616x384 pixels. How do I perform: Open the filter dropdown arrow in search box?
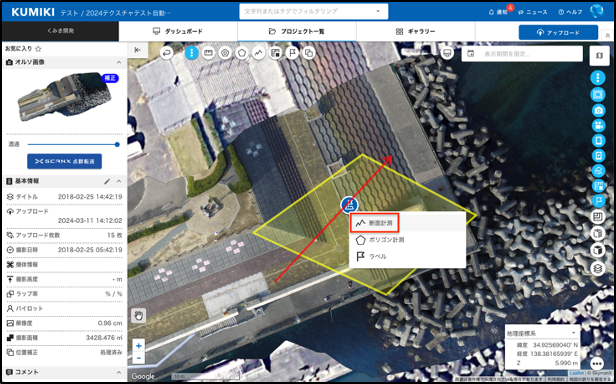[x=378, y=11]
